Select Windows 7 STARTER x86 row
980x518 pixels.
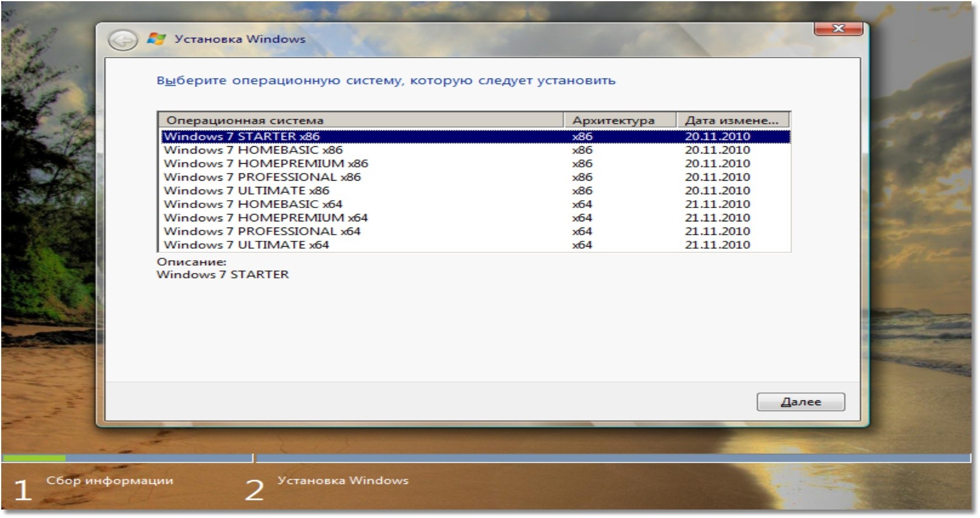click(475, 136)
